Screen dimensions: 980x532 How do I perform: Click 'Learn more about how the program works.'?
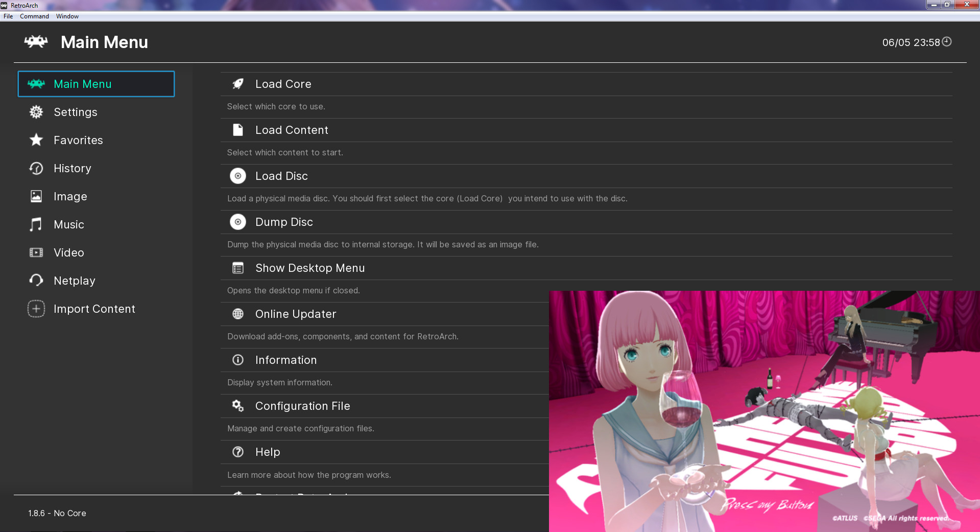309,475
